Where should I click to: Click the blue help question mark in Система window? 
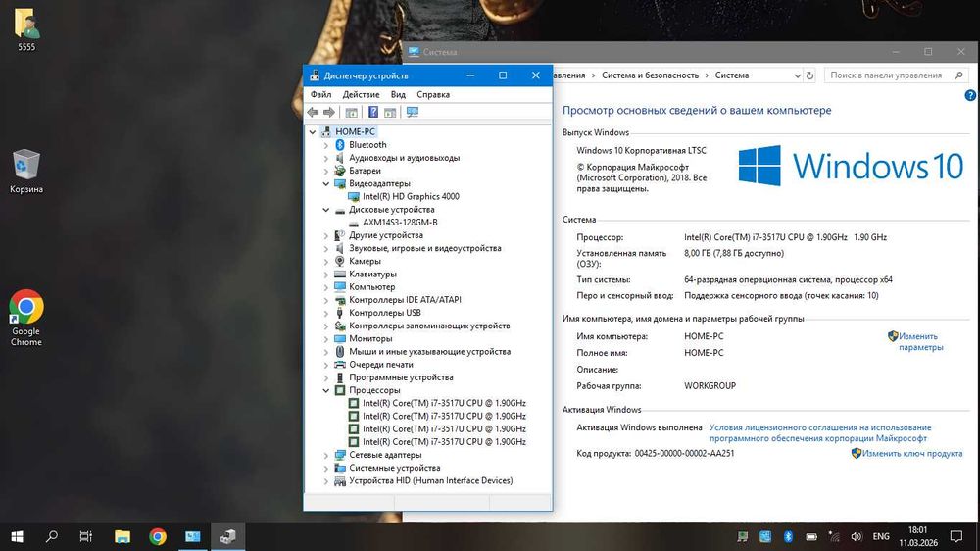tap(970, 95)
